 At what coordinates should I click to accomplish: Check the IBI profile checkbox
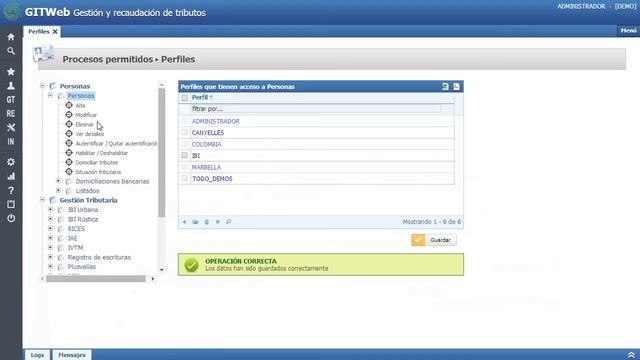click(x=184, y=156)
